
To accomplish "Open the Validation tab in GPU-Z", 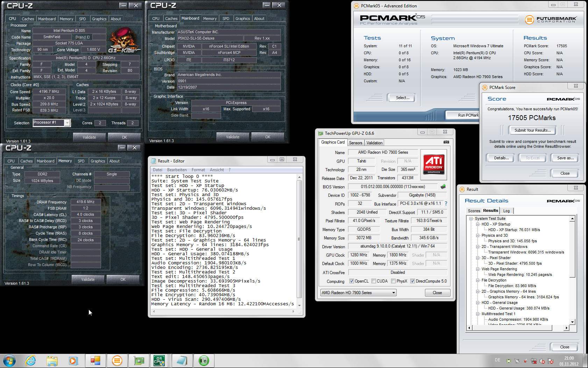I will point(374,143).
